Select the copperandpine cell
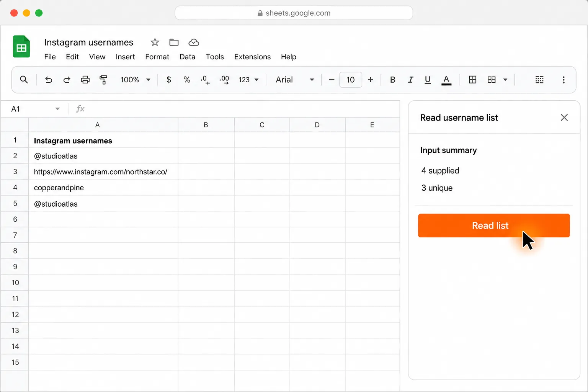588x392 pixels. 103,188
